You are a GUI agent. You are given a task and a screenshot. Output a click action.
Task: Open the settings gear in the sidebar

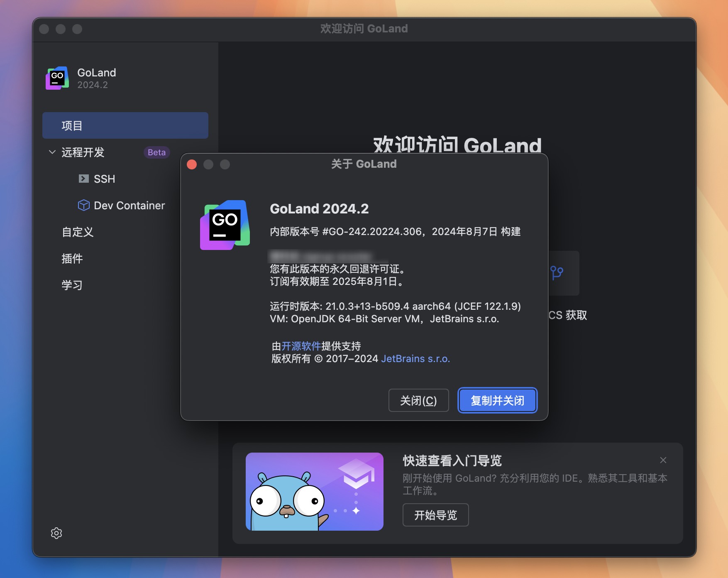pos(56,533)
